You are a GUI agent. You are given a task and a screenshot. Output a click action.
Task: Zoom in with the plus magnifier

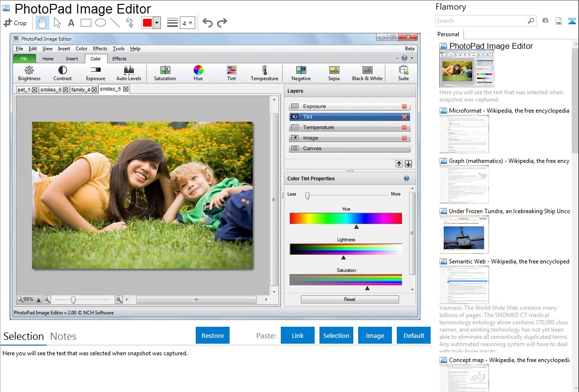pyautogui.click(x=118, y=300)
